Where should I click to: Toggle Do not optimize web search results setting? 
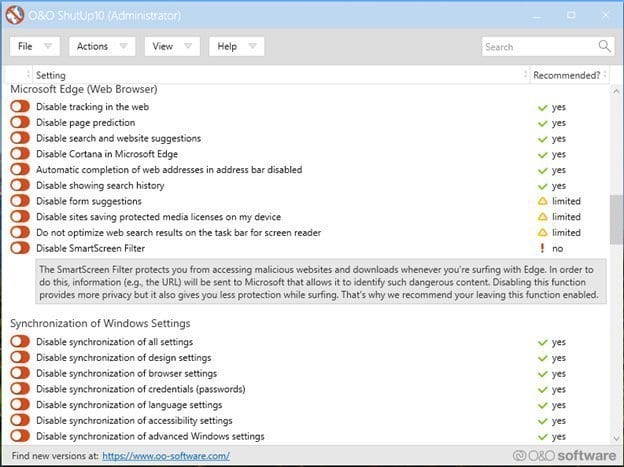click(20, 232)
